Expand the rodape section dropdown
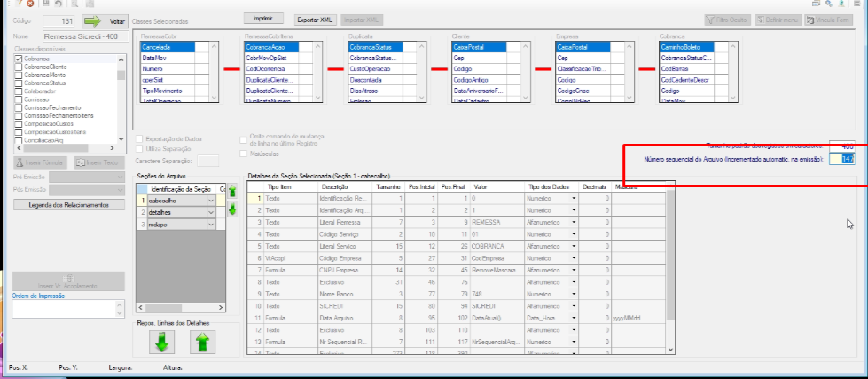This screenshot has width=868, height=379. 211,225
